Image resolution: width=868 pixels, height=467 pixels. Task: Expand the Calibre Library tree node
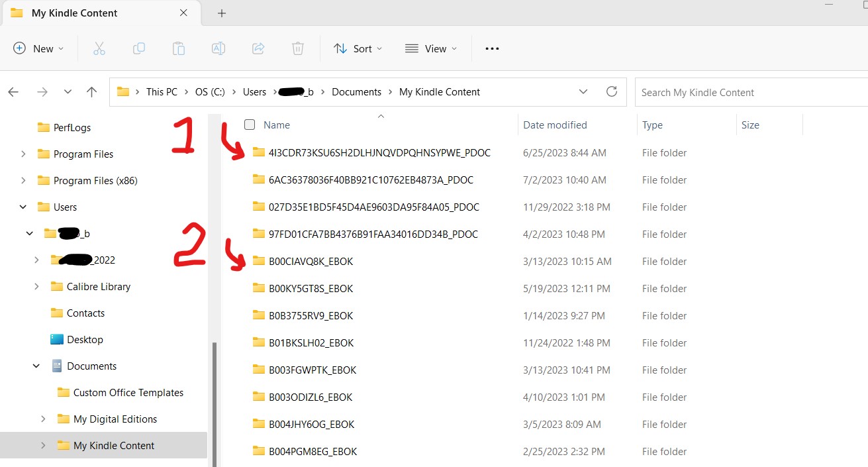[x=36, y=287]
